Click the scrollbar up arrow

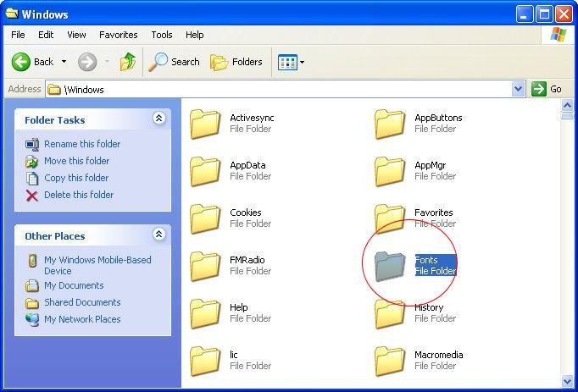(567, 106)
